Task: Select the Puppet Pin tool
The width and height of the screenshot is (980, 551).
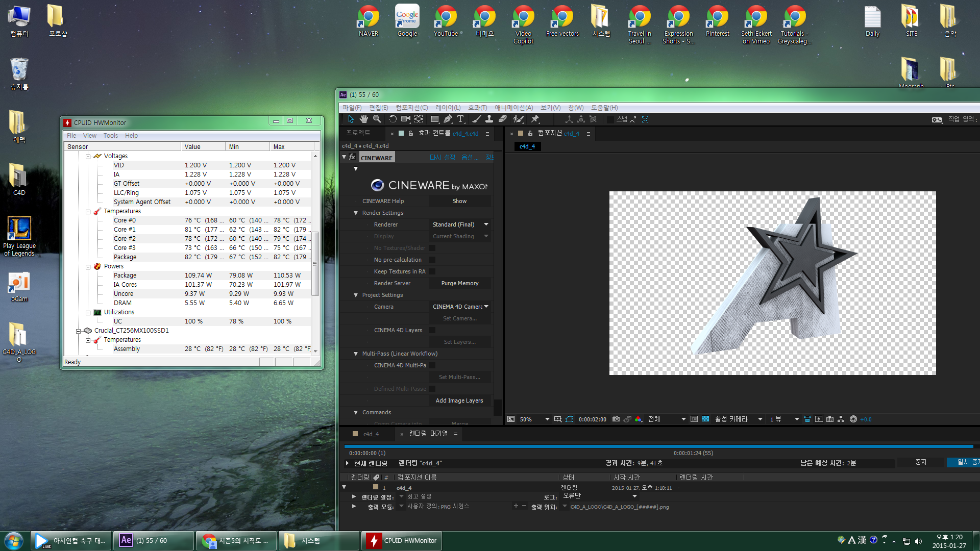Action: tap(535, 119)
